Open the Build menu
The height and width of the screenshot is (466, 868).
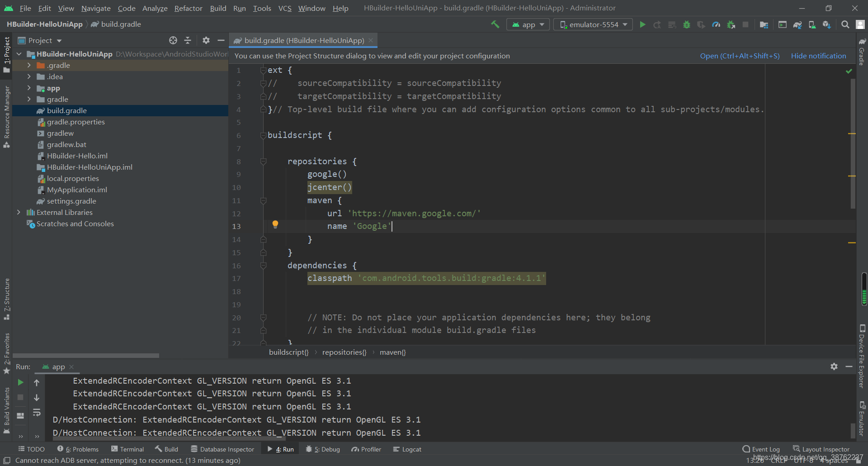coord(218,8)
